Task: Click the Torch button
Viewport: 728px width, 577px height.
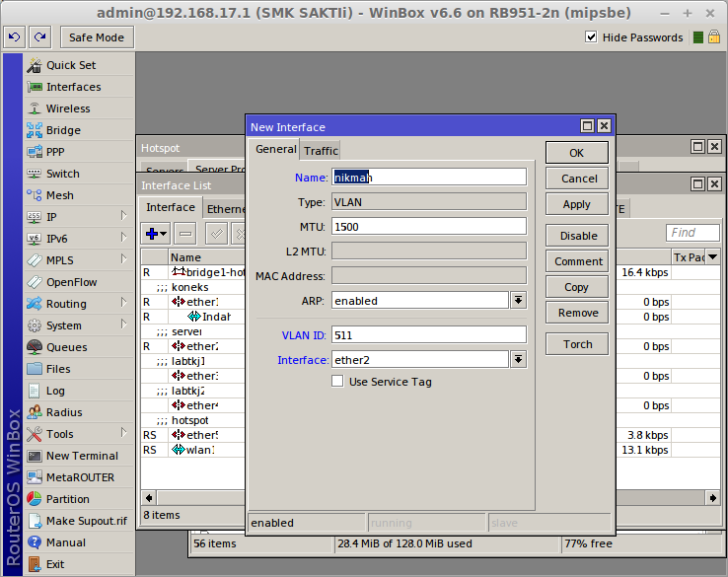Action: [577, 344]
